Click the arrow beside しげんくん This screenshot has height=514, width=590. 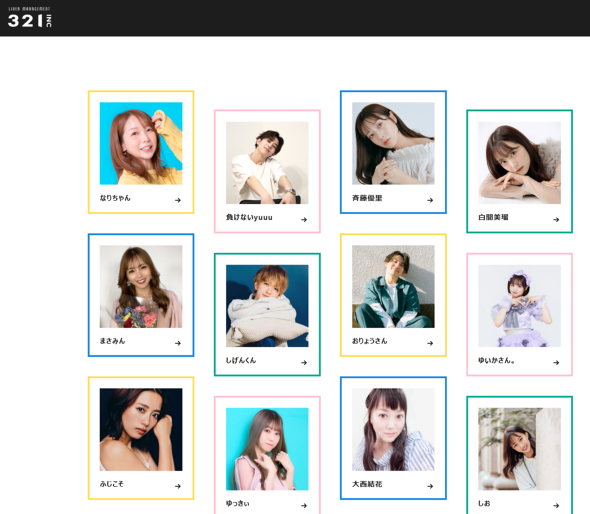click(304, 363)
